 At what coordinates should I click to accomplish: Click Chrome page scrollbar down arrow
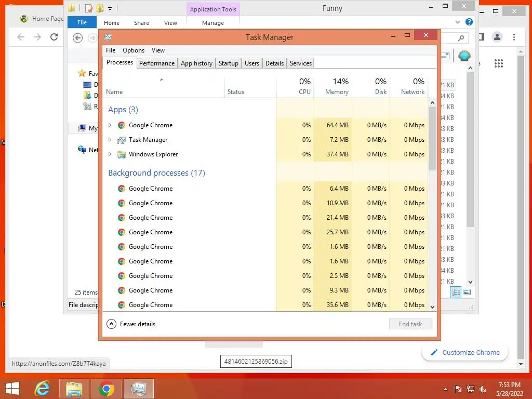click(521, 364)
